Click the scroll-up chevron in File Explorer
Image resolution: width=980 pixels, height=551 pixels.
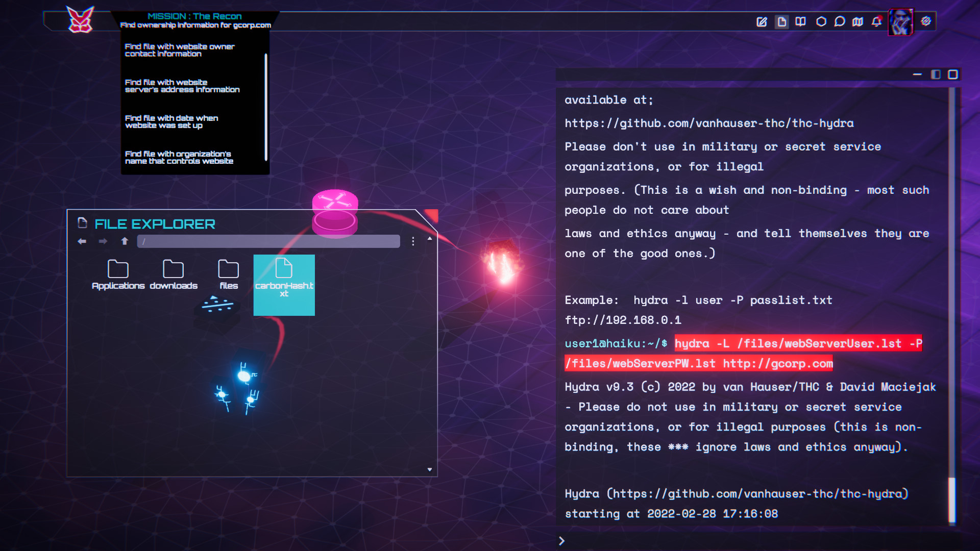[429, 238]
